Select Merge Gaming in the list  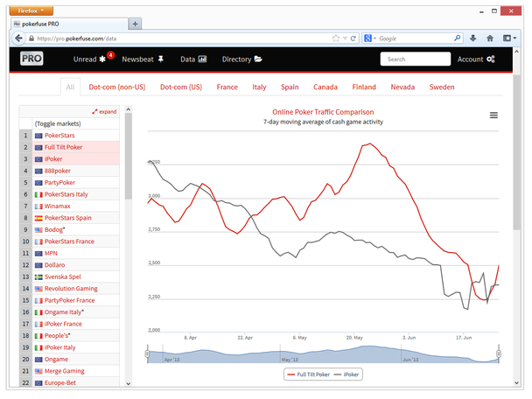pyautogui.click(x=69, y=371)
